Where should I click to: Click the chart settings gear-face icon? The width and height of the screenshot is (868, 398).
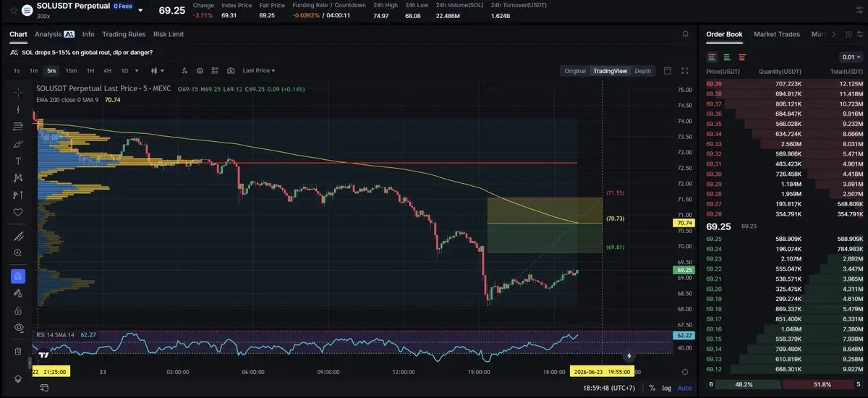pyautogui.click(x=200, y=71)
